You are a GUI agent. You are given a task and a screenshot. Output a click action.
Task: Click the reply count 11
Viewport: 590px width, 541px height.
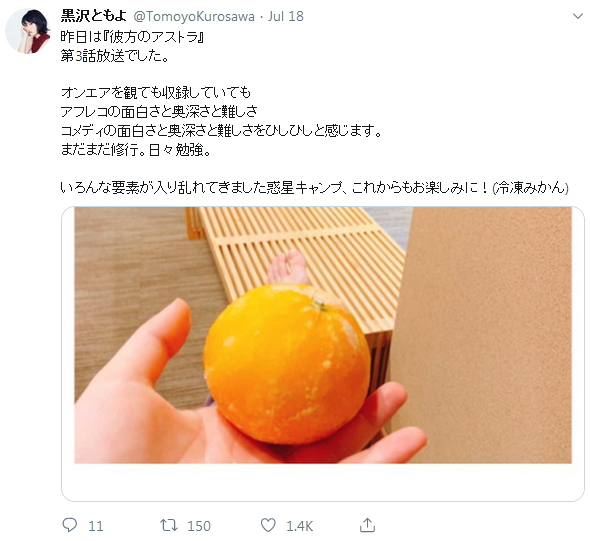point(96,526)
